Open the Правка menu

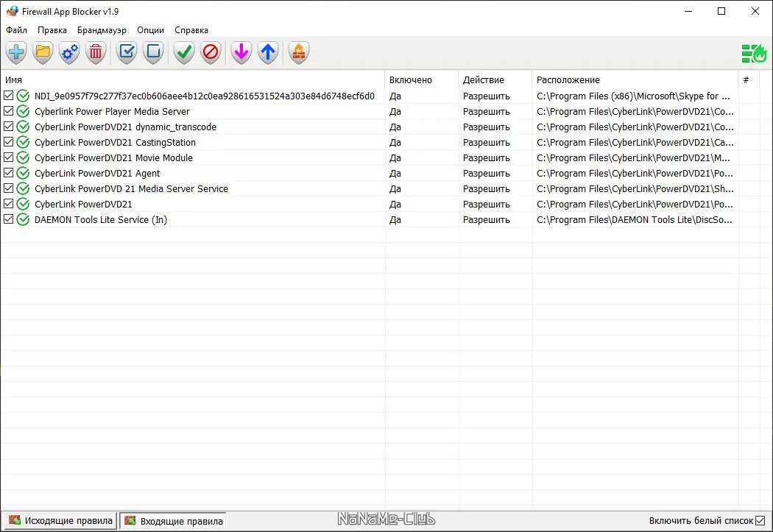pos(52,30)
